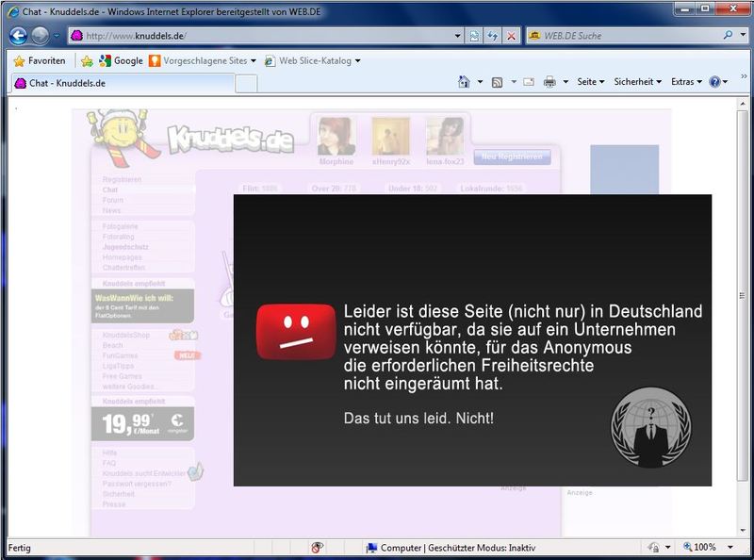Click the Google favorites bar link

pos(121,61)
